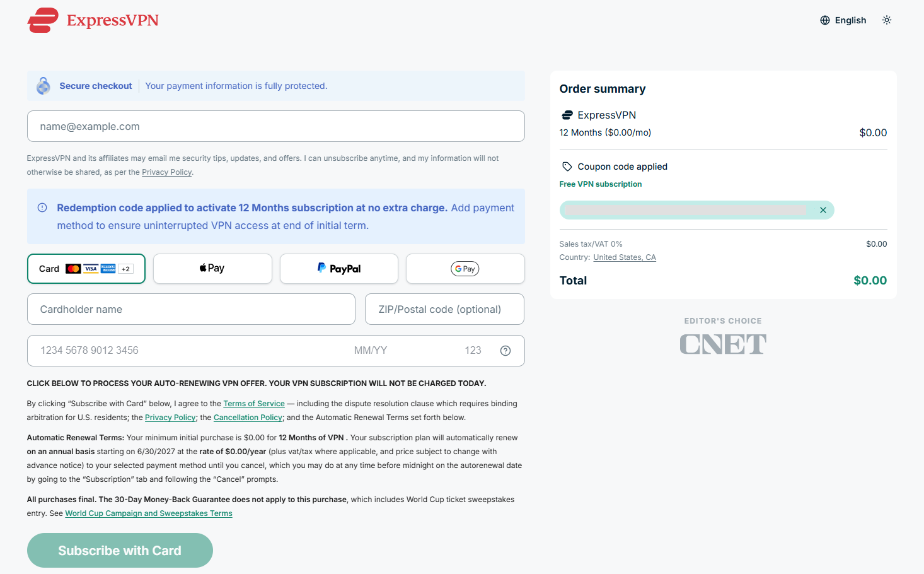Open the Cancellation Policy link
This screenshot has height=574, width=924.
point(248,418)
